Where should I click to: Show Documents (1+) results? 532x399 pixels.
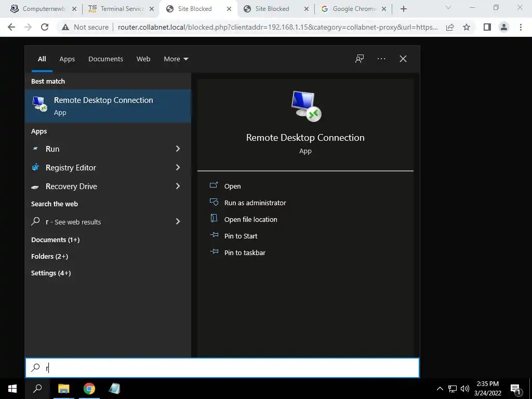[x=55, y=240]
